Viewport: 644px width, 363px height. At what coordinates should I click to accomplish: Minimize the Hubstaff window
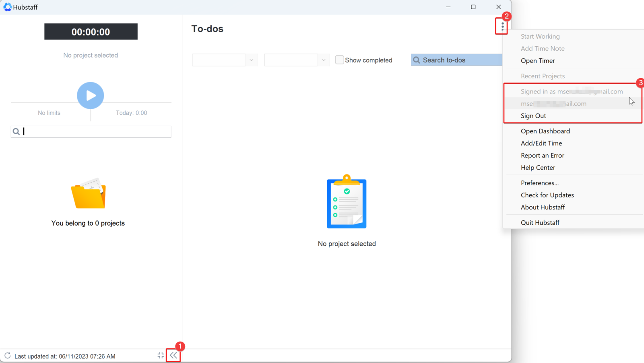click(x=448, y=7)
